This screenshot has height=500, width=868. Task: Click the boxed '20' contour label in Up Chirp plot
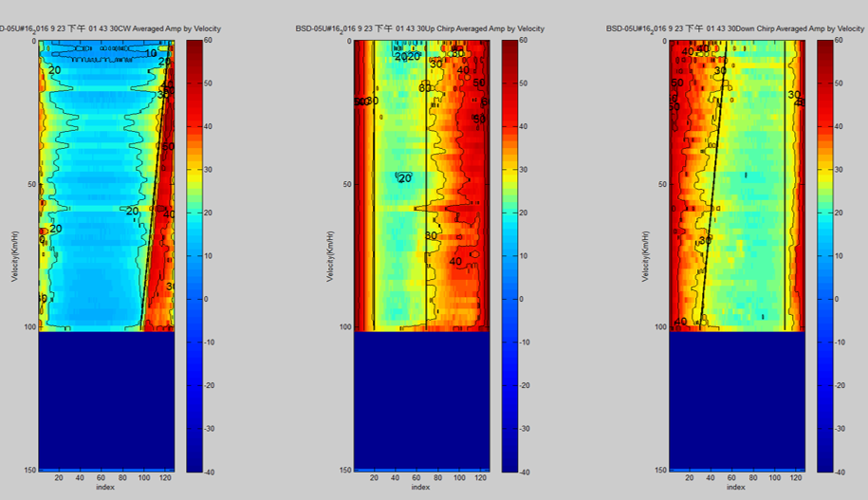click(x=404, y=177)
